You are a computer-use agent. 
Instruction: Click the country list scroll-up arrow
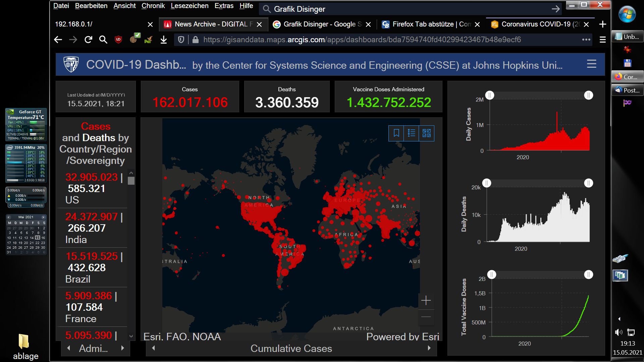(131, 173)
